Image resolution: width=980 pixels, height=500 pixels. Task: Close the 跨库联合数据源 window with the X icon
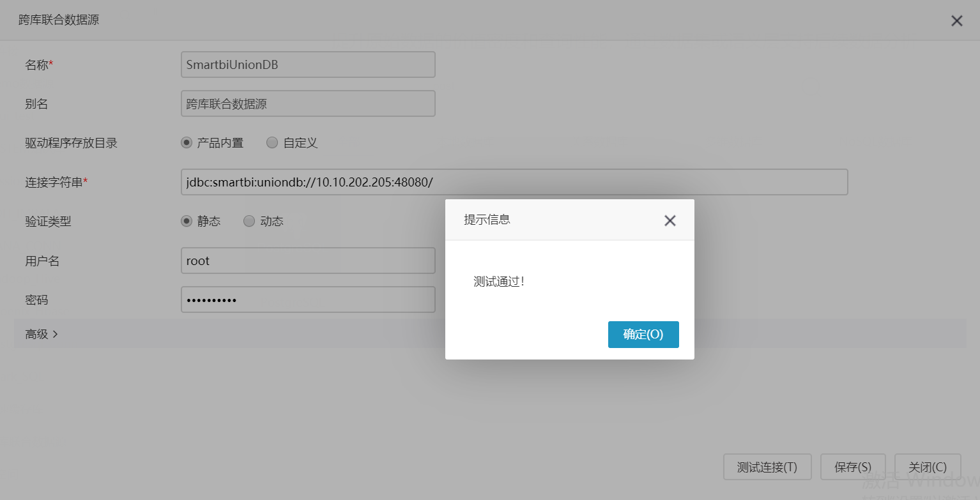[x=956, y=21]
